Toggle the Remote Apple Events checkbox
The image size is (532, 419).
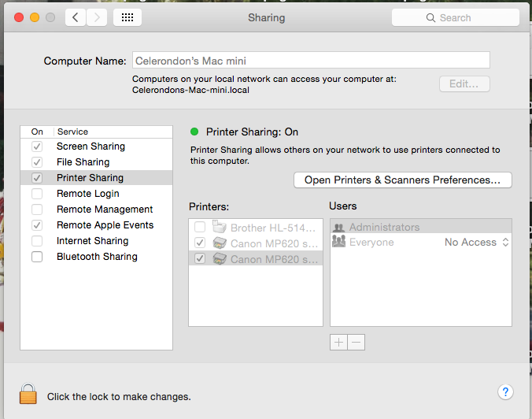pyautogui.click(x=37, y=224)
